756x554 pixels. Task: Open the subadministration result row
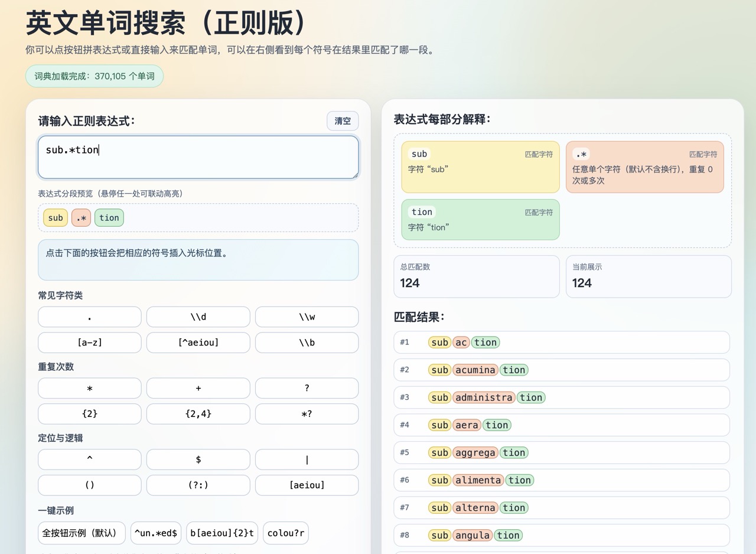561,397
